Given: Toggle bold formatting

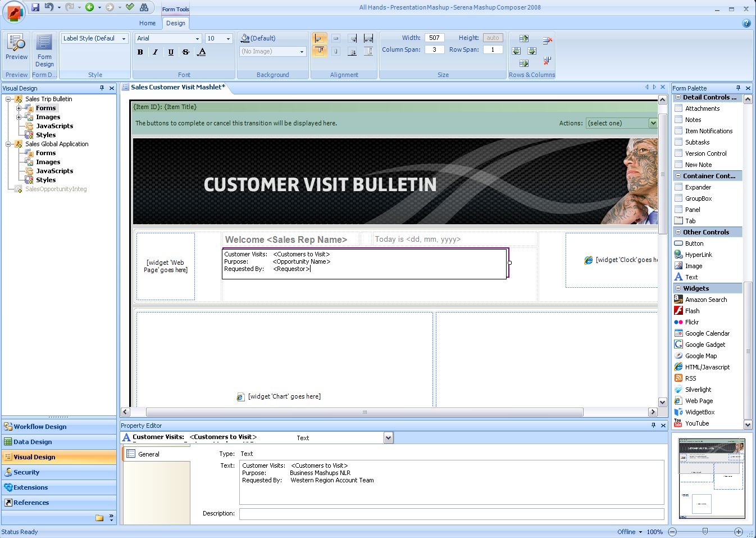Looking at the screenshot, I should pos(140,52).
